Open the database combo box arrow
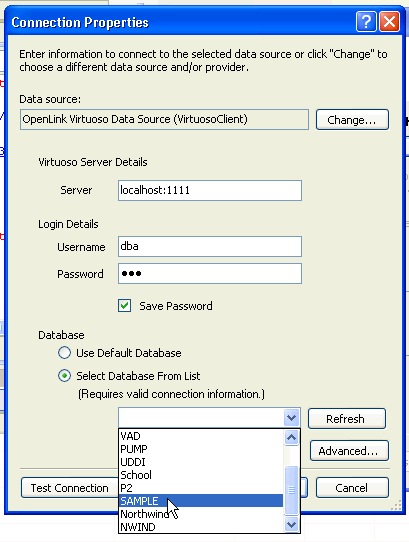This screenshot has width=409, height=542. (291, 418)
